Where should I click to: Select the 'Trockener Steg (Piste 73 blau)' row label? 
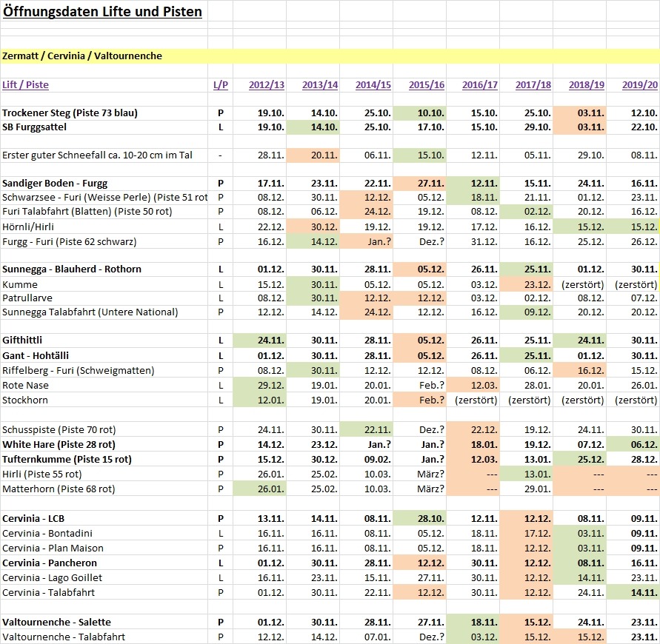(70, 113)
